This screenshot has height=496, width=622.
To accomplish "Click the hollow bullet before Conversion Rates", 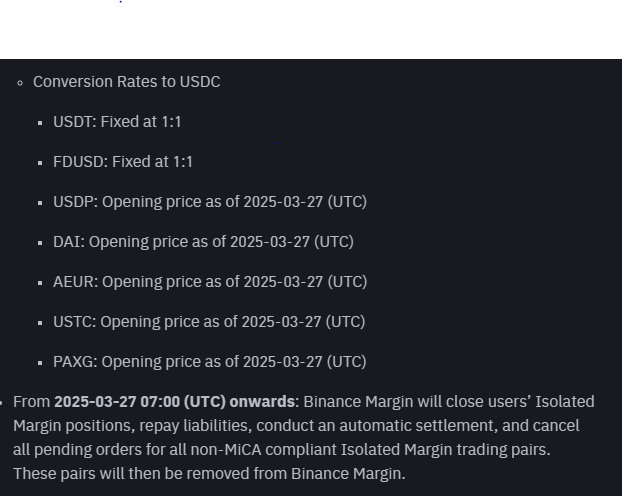I will coord(20,83).
